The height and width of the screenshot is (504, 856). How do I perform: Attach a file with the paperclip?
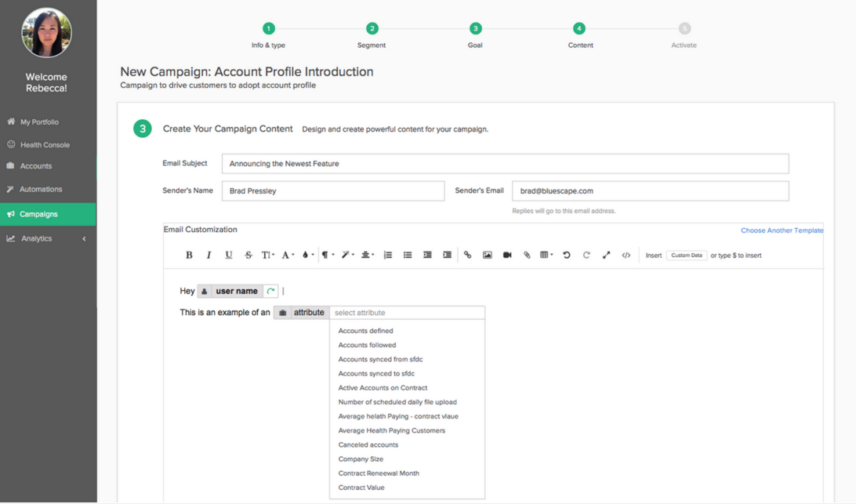(x=527, y=255)
